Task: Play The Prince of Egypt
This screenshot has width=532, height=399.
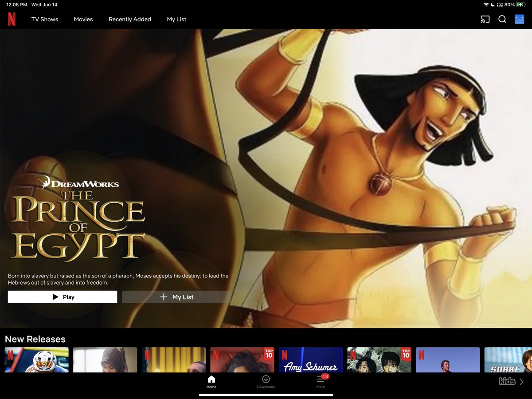Action: [x=63, y=297]
